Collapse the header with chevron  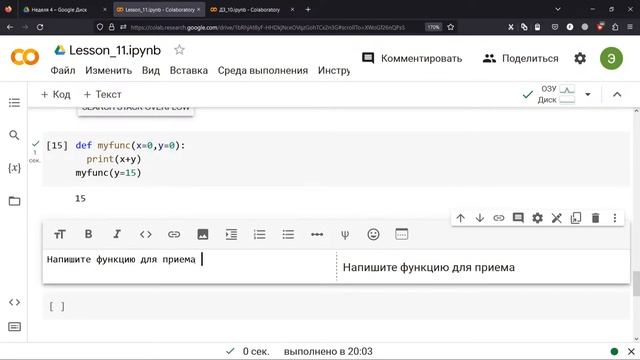pos(617,94)
